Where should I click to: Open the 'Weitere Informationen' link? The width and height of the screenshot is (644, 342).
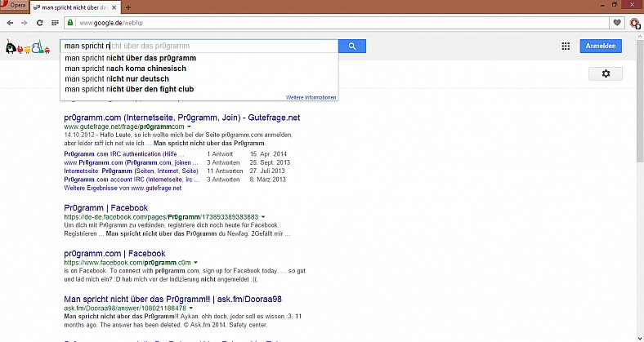tap(311, 97)
